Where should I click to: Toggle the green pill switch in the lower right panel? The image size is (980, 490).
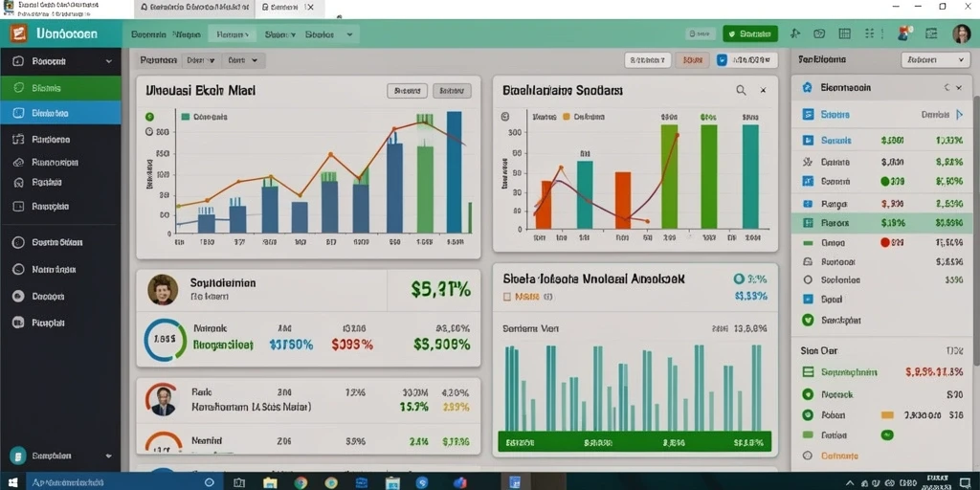pyautogui.click(x=886, y=435)
